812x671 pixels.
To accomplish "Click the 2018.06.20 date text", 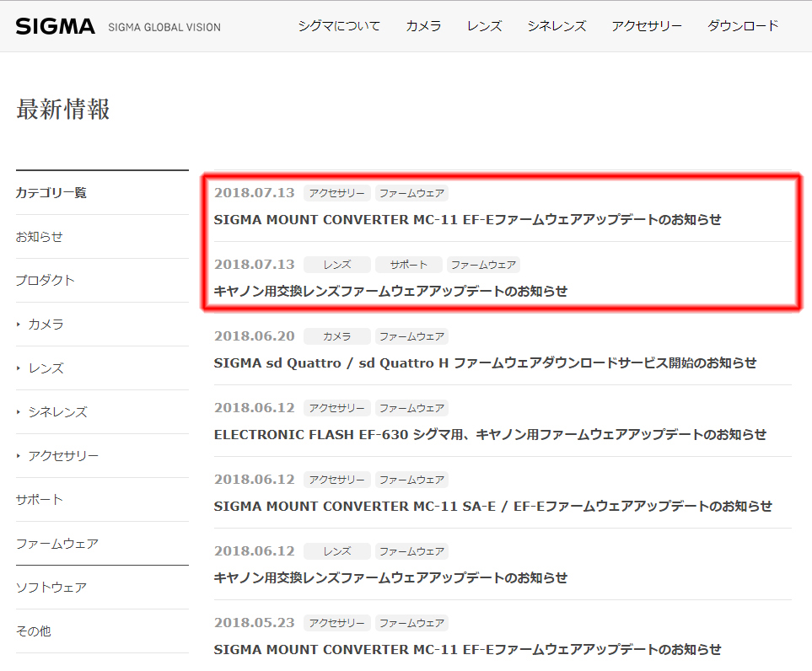I will click(x=255, y=336).
